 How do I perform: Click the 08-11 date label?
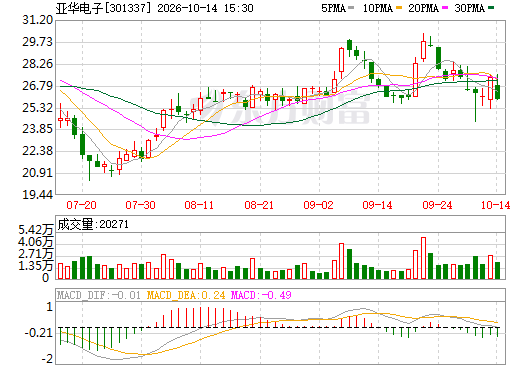[x=199, y=205]
